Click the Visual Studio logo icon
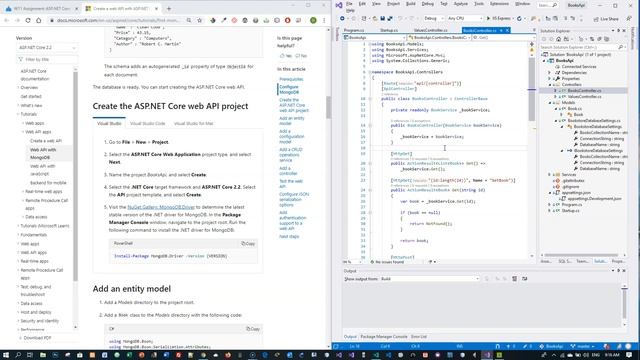The height and width of the screenshot is (360, 640). (338, 5)
